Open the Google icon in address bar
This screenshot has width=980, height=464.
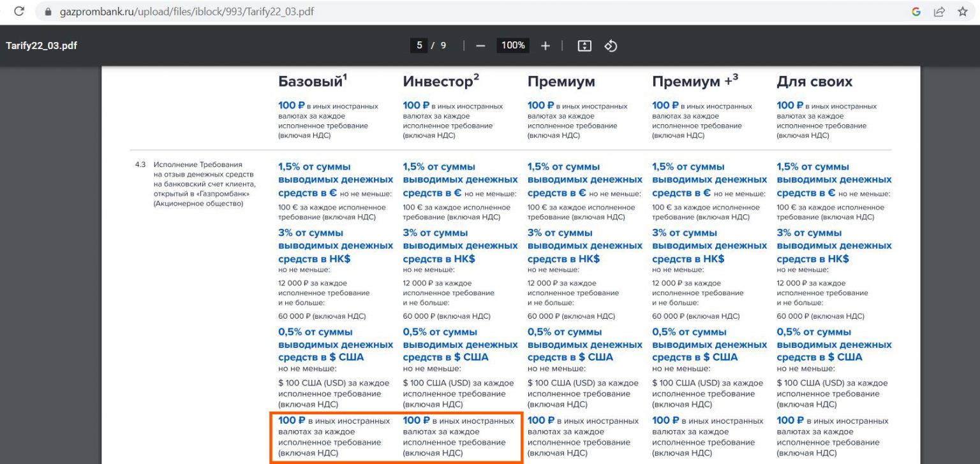(916, 11)
